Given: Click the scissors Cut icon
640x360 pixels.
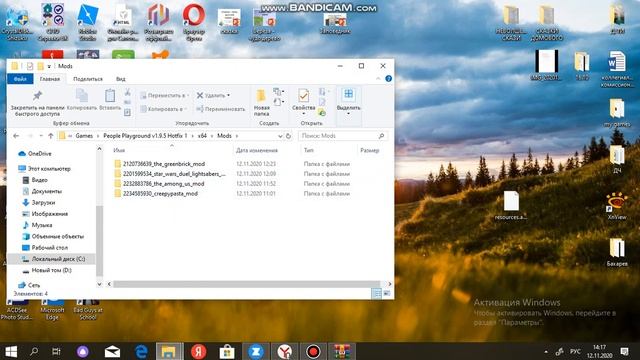Looking at the screenshot, I should coord(127,93).
